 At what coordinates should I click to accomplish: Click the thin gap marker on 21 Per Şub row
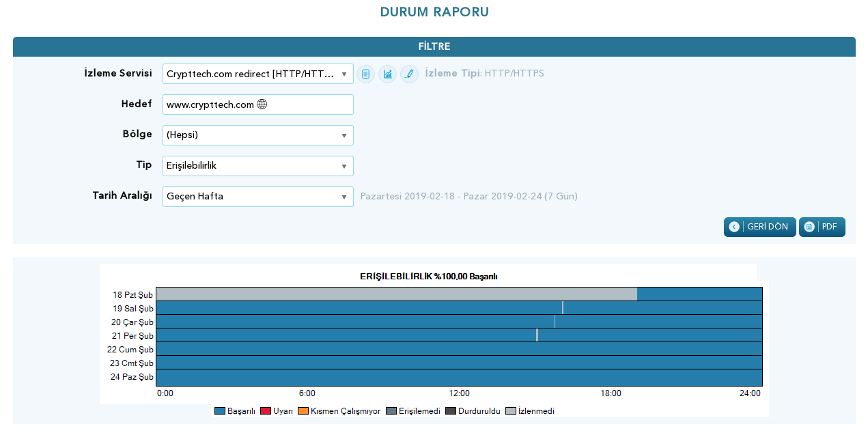tap(537, 335)
